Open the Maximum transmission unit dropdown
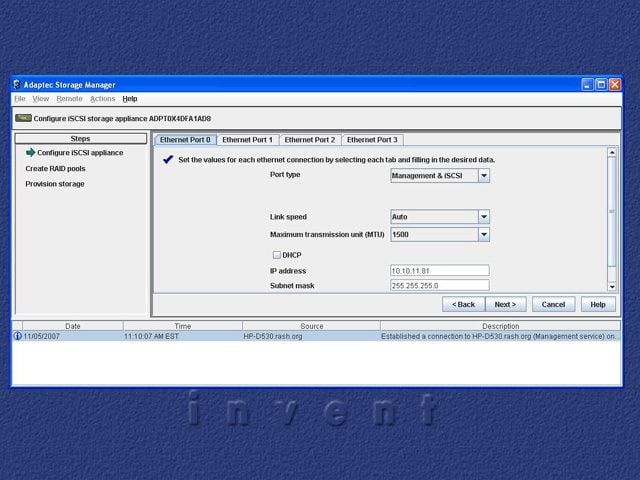The image size is (640, 480). click(x=484, y=235)
